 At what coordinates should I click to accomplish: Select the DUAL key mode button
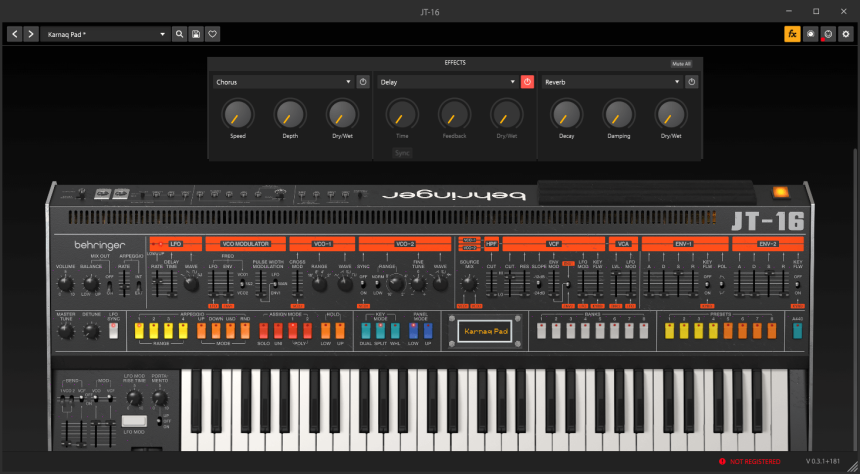pos(366,331)
